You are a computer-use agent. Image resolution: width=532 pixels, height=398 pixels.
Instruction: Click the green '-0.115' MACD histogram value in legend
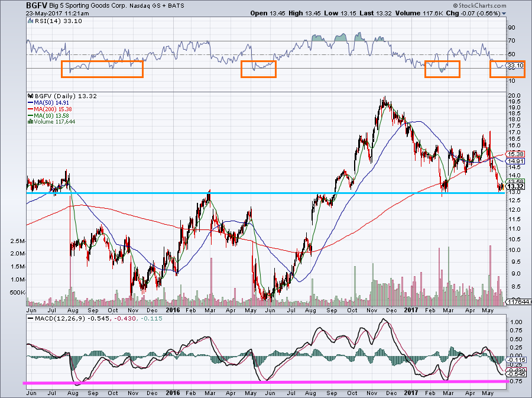[x=151, y=319]
